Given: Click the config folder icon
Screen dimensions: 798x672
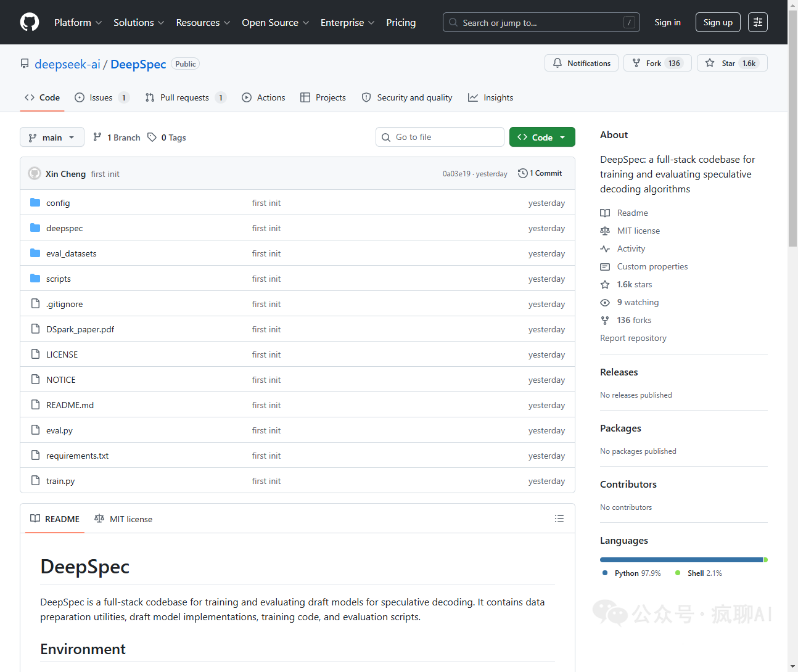Looking at the screenshot, I should click(35, 203).
